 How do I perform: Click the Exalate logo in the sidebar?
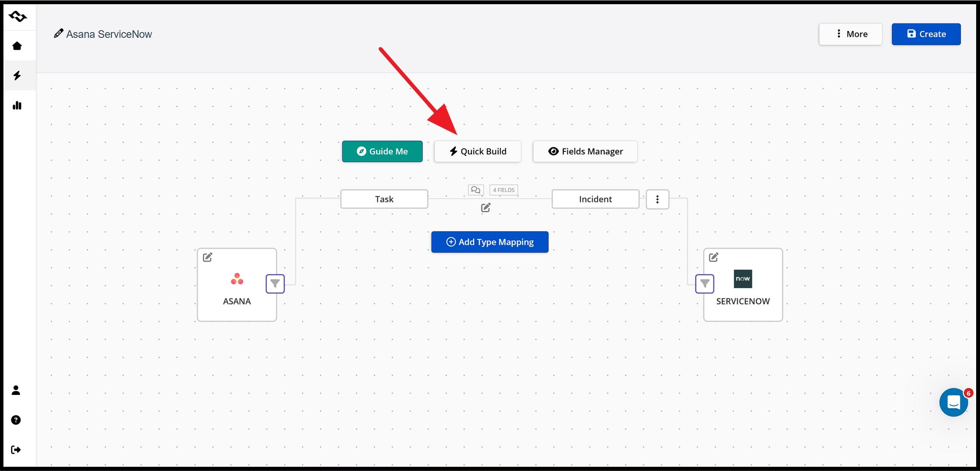[x=17, y=17]
